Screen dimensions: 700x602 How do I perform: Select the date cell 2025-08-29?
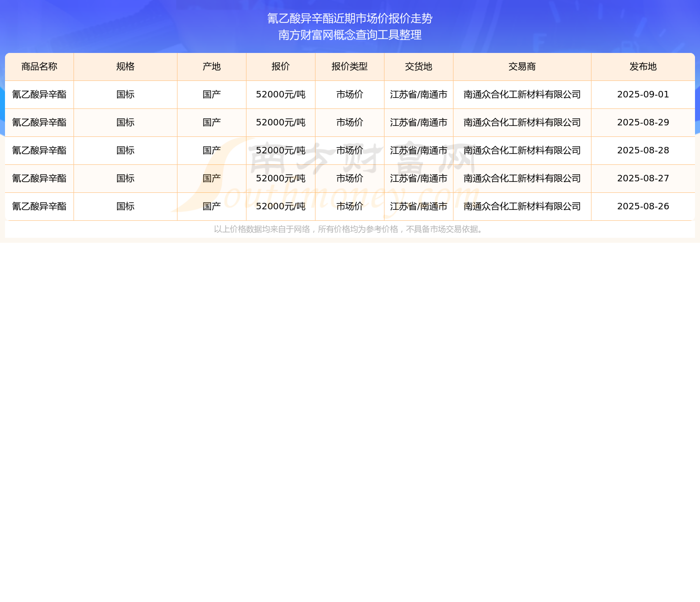643,122
